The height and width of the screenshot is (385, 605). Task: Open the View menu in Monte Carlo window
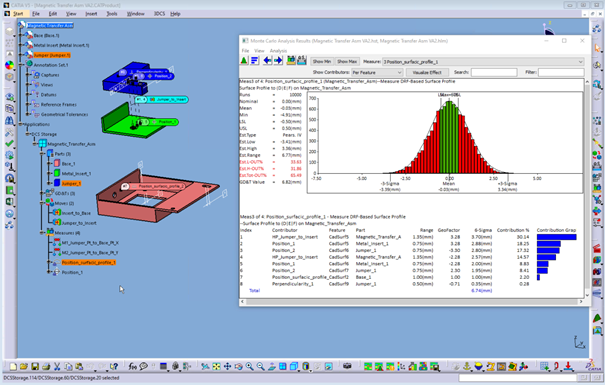point(259,51)
